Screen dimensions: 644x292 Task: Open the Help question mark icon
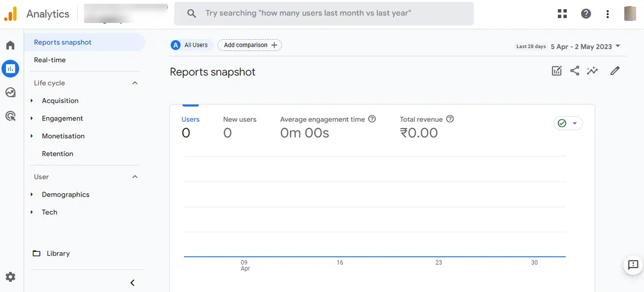pos(586,14)
